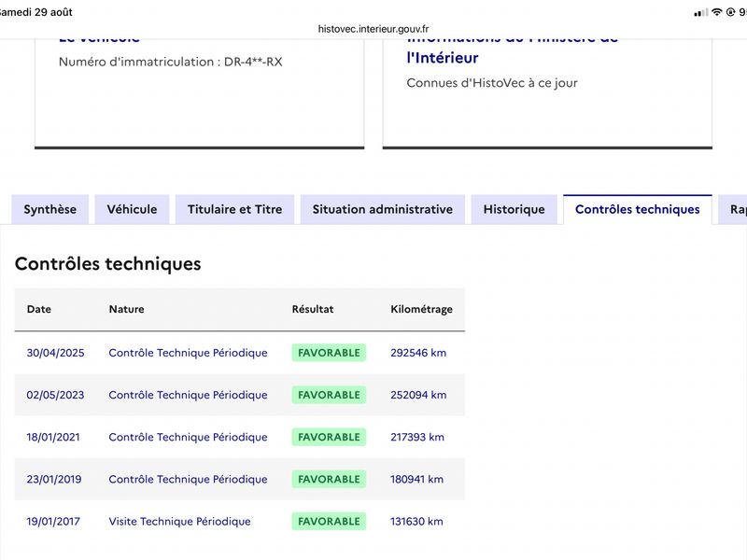
Task: Select the Contrôles techniques tab
Action: click(x=638, y=209)
